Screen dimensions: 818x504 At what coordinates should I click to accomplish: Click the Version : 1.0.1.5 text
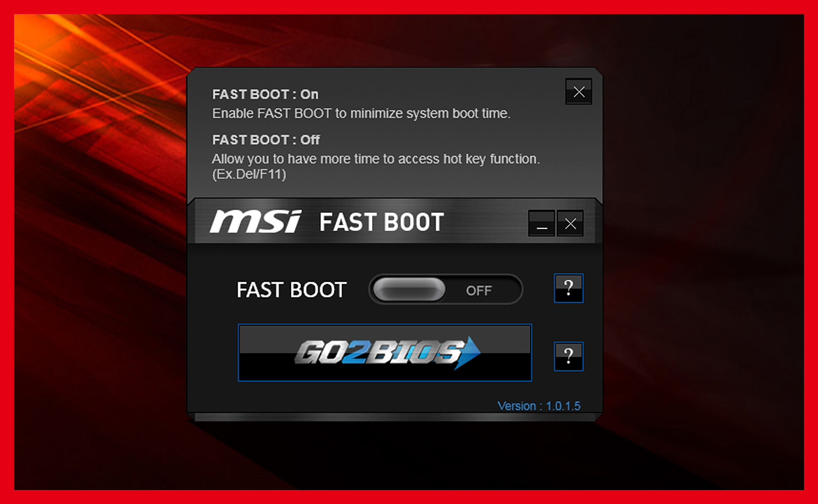tap(539, 406)
